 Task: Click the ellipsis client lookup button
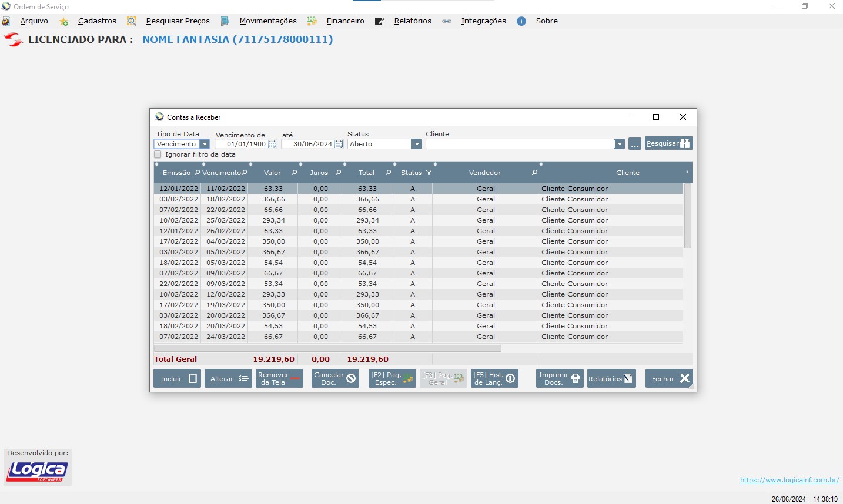pyautogui.click(x=634, y=144)
